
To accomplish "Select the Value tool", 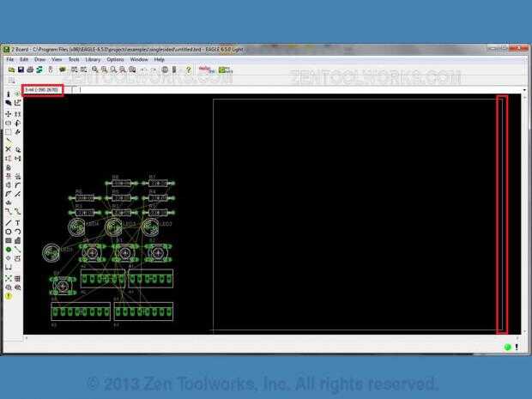I will (x=18, y=176).
